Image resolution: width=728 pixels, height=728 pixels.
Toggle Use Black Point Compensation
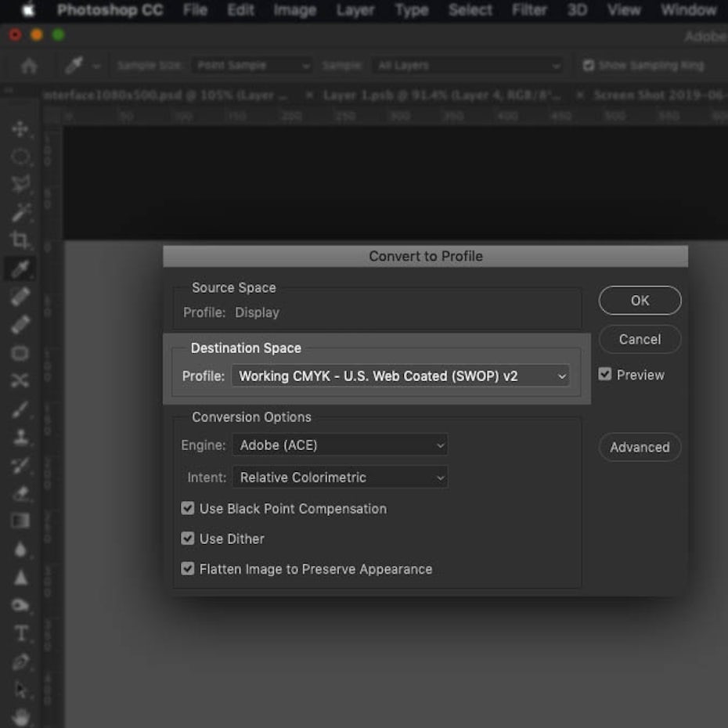coord(187,508)
